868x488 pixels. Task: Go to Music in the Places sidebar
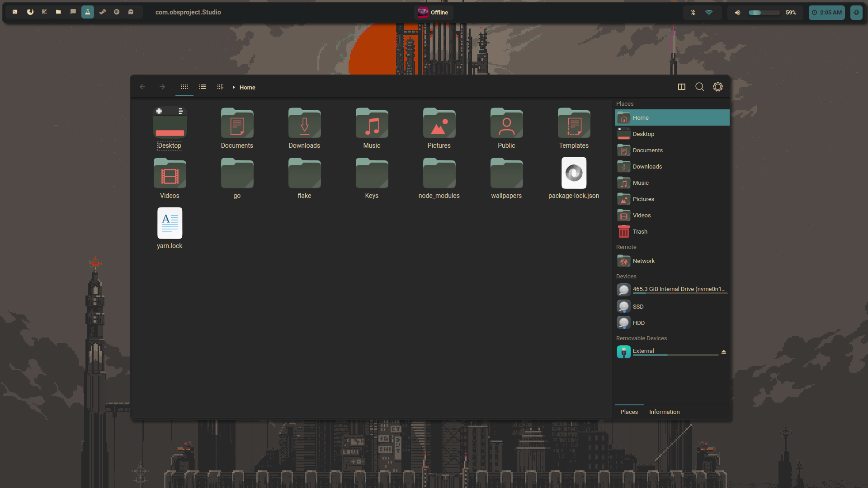(672, 183)
